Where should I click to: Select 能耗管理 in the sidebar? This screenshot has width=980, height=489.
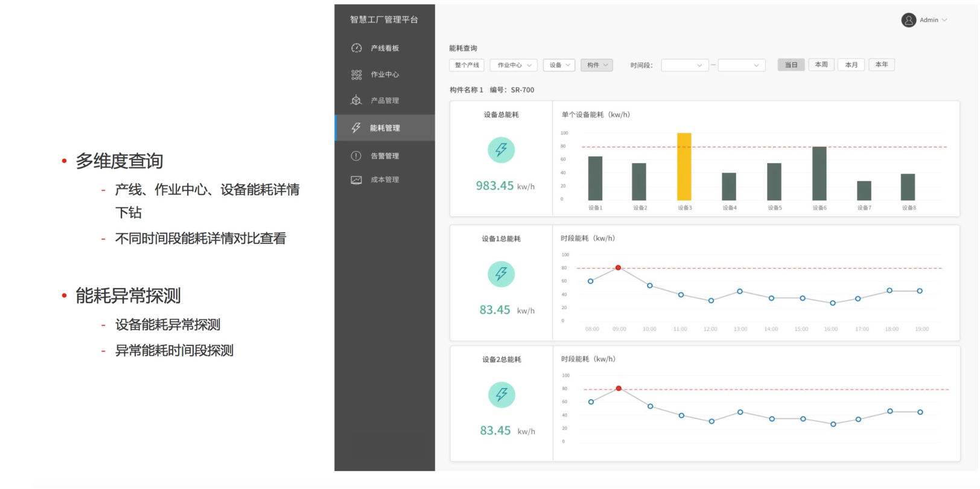(x=384, y=128)
